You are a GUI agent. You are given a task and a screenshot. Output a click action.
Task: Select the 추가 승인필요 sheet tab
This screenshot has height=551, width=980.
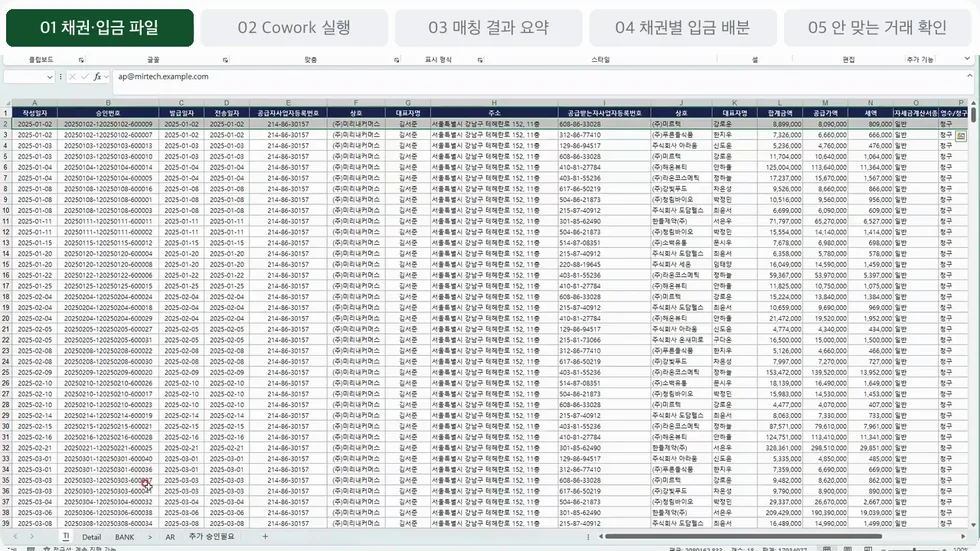[211, 537]
